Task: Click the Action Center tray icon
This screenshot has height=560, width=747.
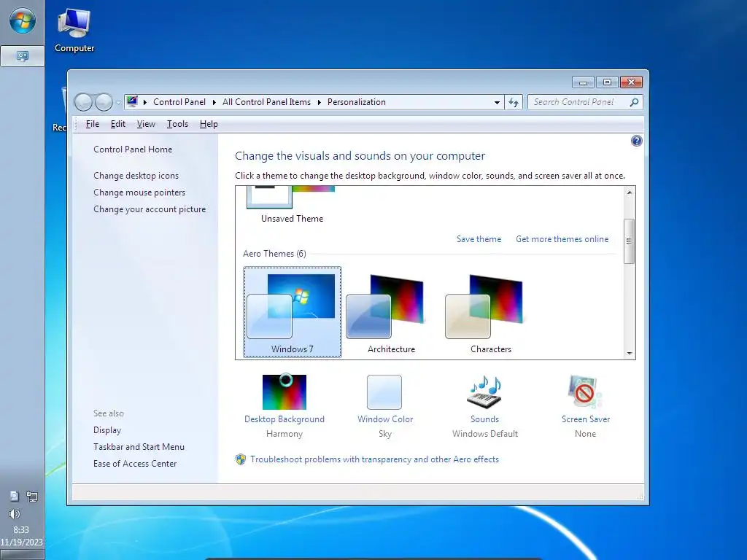Action: click(15, 497)
